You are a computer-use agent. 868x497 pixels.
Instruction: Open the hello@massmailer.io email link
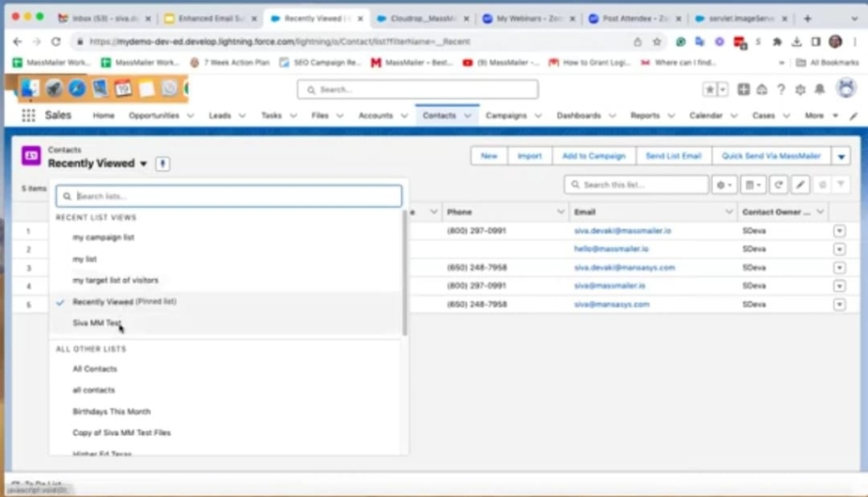pyautogui.click(x=611, y=249)
